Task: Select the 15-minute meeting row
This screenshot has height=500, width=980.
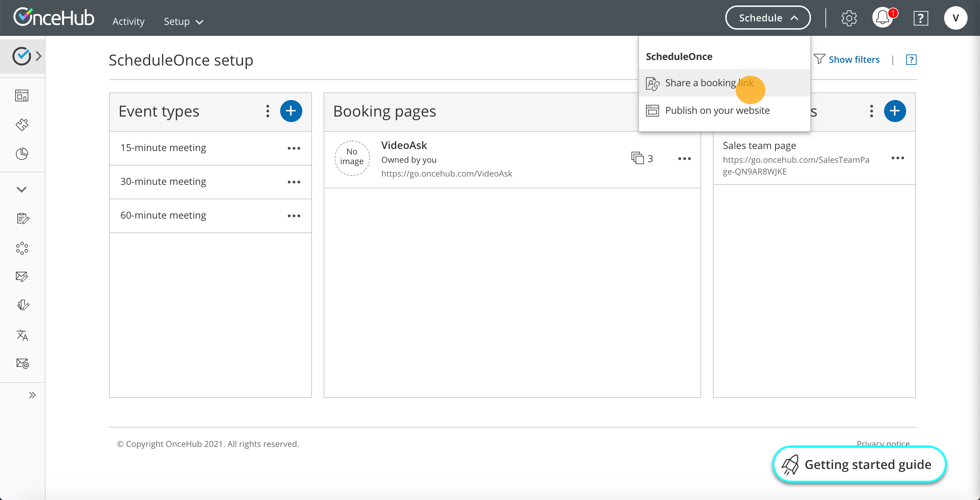Action: click(x=210, y=148)
